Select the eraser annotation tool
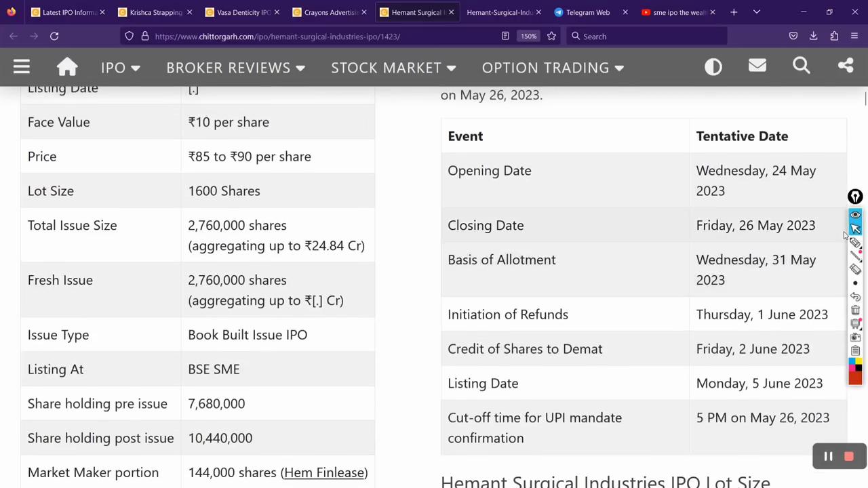The height and width of the screenshot is (488, 868). pos(855,269)
